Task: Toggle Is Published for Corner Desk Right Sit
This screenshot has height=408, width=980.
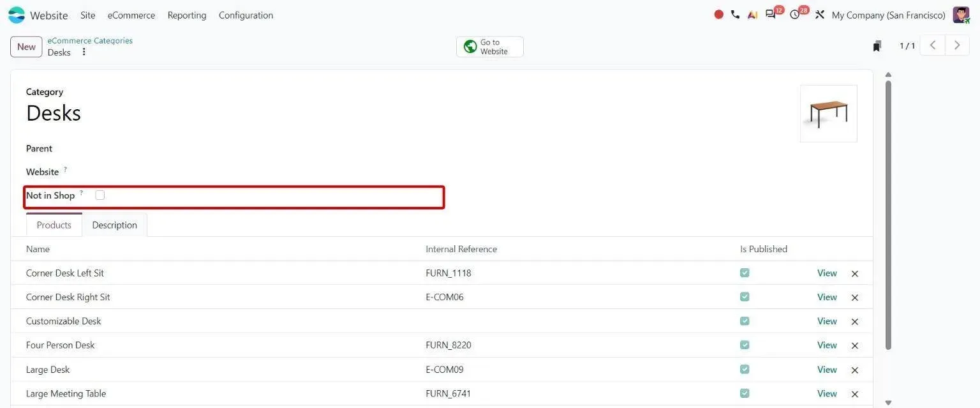Action: (745, 297)
